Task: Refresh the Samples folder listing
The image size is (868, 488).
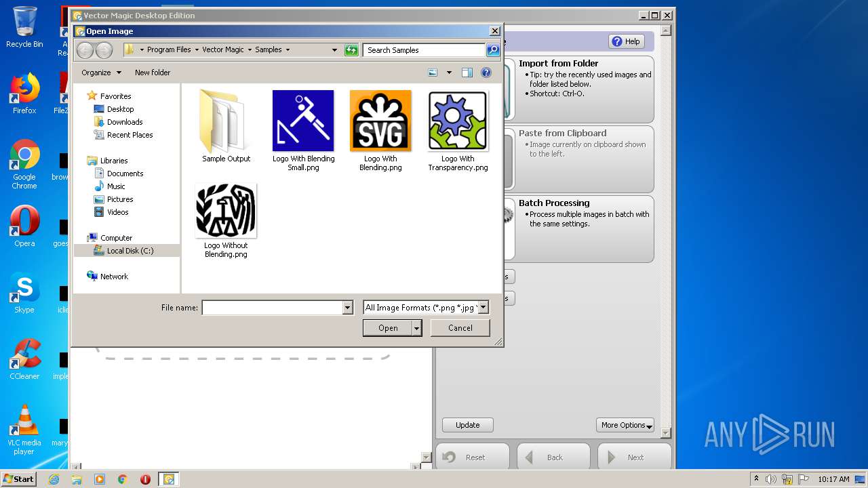Action: tap(351, 49)
